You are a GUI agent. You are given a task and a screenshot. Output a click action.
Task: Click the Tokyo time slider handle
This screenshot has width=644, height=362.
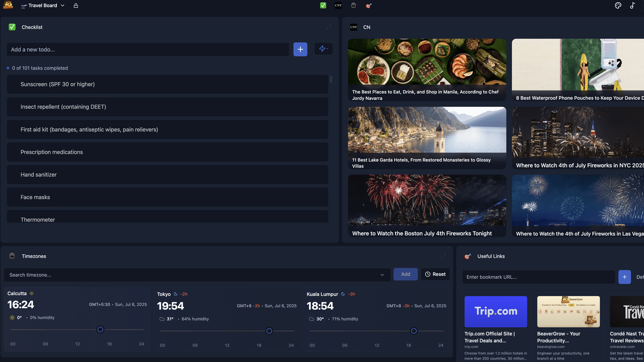coord(269,331)
